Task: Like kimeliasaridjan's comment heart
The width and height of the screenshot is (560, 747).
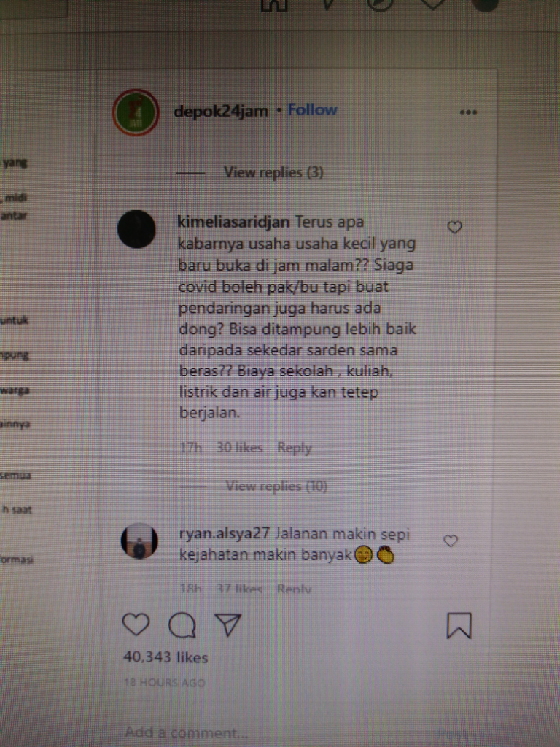Action: point(455,228)
